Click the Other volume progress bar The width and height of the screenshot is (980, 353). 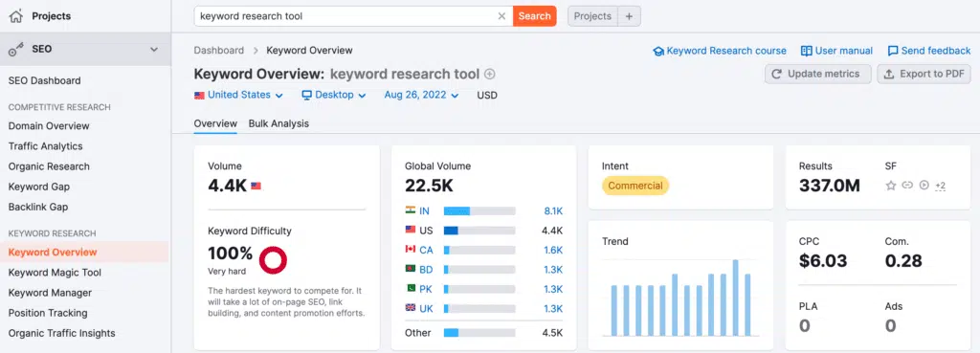click(x=479, y=332)
